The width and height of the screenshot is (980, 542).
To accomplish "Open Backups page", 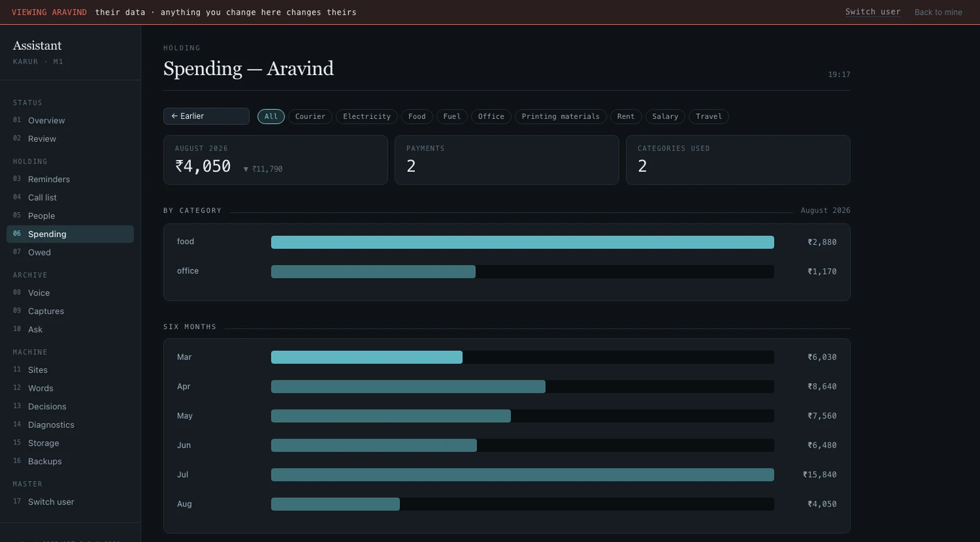I will tap(70, 461).
